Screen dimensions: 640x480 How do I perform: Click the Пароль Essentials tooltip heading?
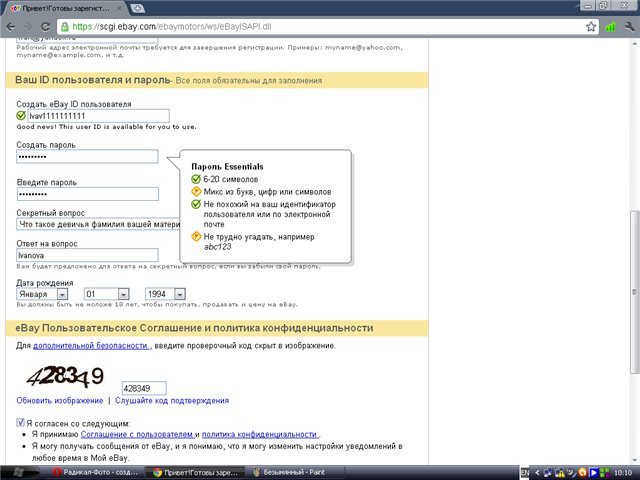pyautogui.click(x=227, y=167)
